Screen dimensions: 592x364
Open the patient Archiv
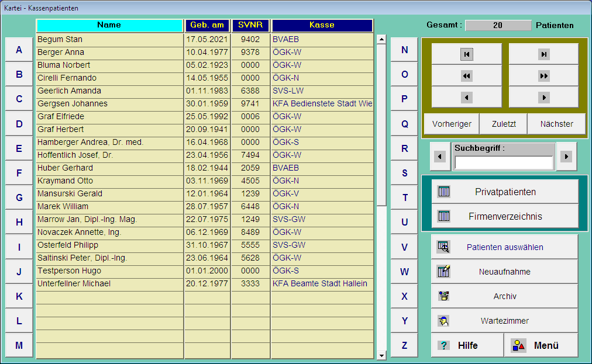point(504,296)
